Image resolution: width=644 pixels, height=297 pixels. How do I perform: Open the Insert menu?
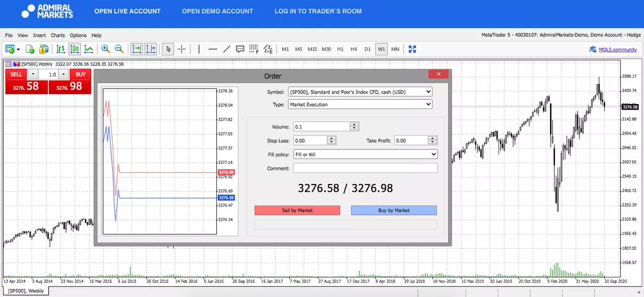[39, 35]
